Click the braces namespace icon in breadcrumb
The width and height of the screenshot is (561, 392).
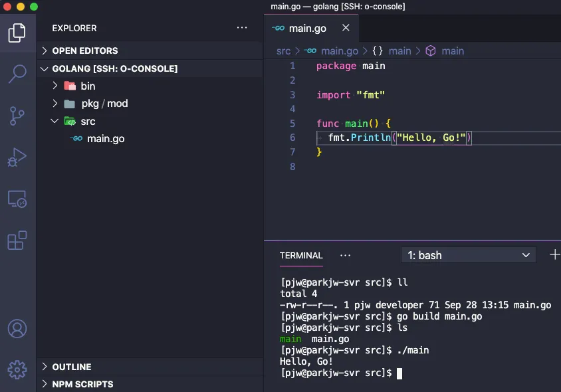click(378, 50)
